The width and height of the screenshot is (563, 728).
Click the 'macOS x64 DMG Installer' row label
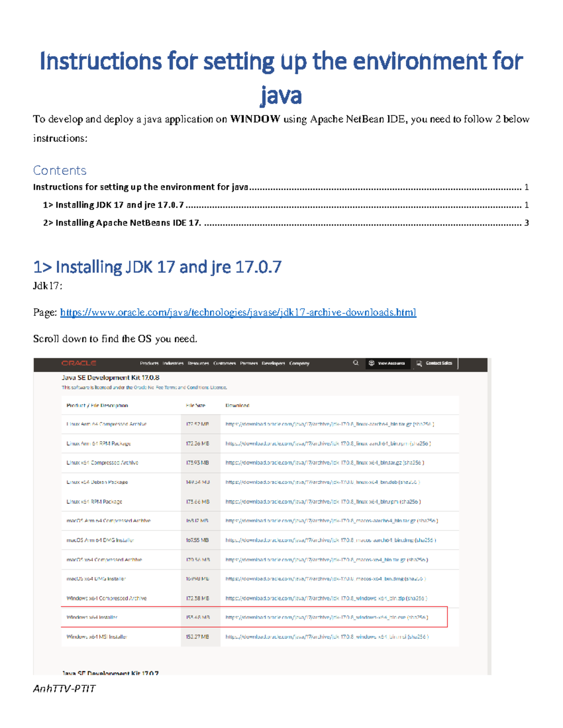(x=96, y=579)
